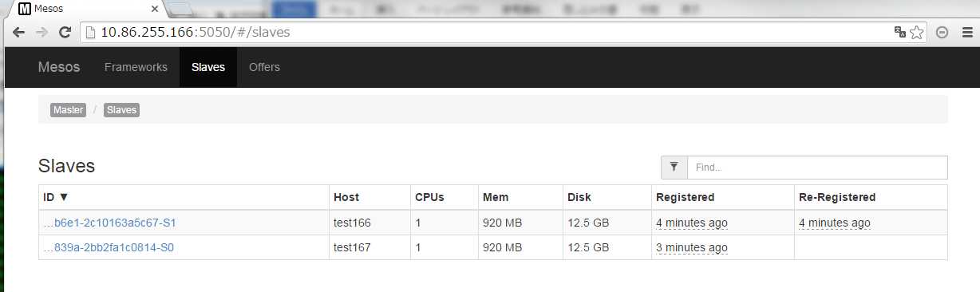This screenshot has width=980, height=292.
Task: Open the Chrome menu icon at toolbar end
Action: tap(967, 33)
